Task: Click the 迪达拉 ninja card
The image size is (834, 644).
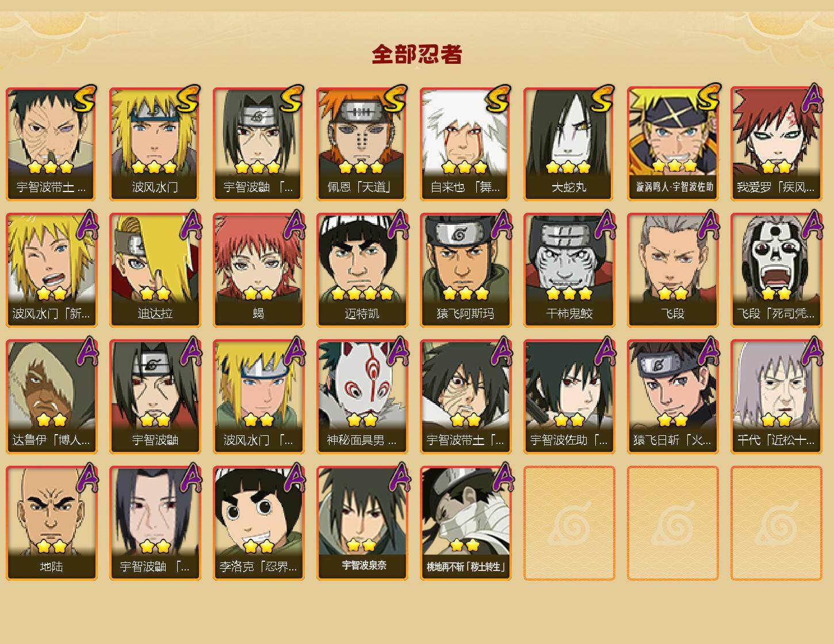Action: pyautogui.click(x=155, y=270)
